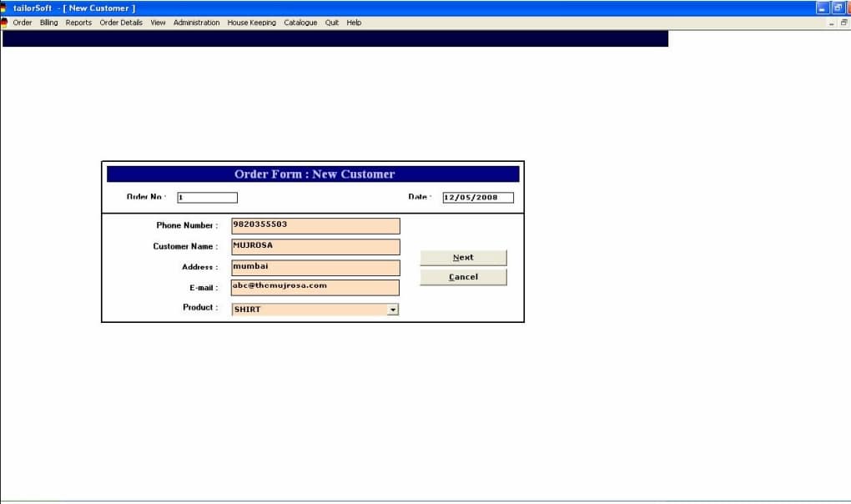Open the House Keeping menu
Screen dimensions: 851x504
click(251, 23)
